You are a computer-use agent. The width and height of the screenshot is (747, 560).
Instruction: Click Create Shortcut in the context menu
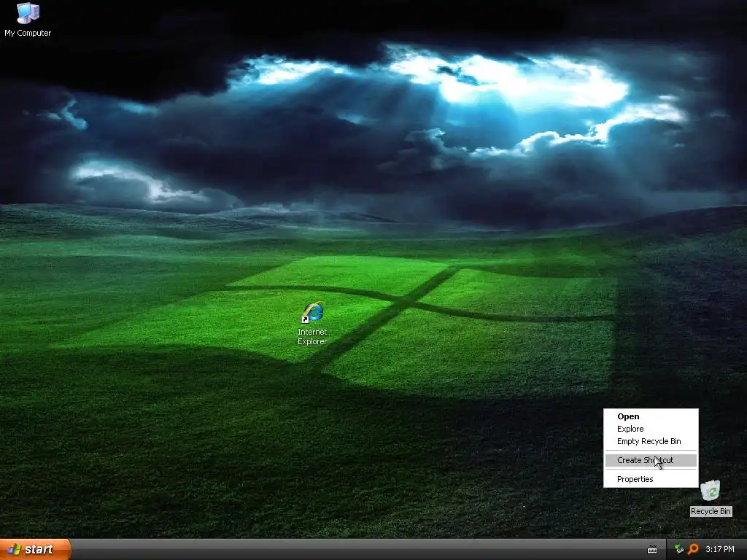click(x=651, y=460)
